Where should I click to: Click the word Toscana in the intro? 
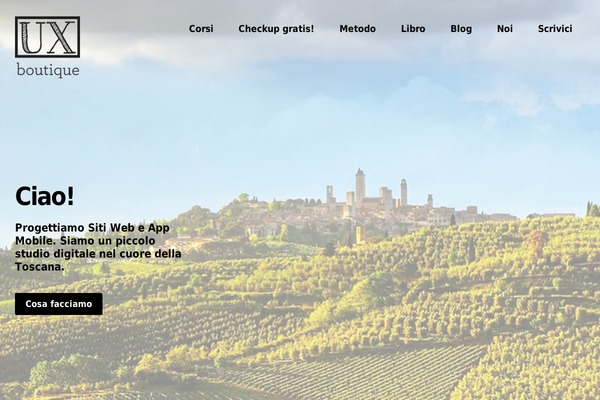pyautogui.click(x=39, y=267)
